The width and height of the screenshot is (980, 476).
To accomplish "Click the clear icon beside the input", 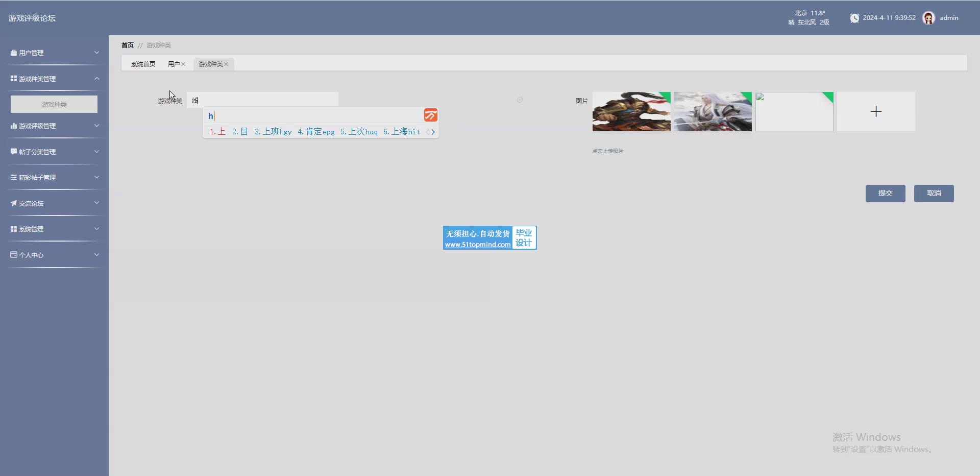I will pyautogui.click(x=520, y=100).
